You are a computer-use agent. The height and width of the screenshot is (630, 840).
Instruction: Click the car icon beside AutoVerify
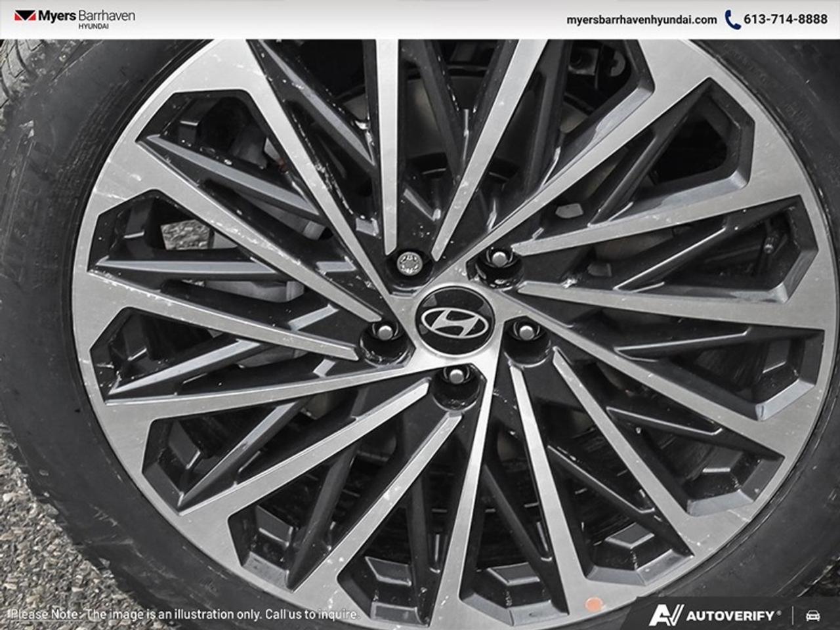tap(812, 616)
